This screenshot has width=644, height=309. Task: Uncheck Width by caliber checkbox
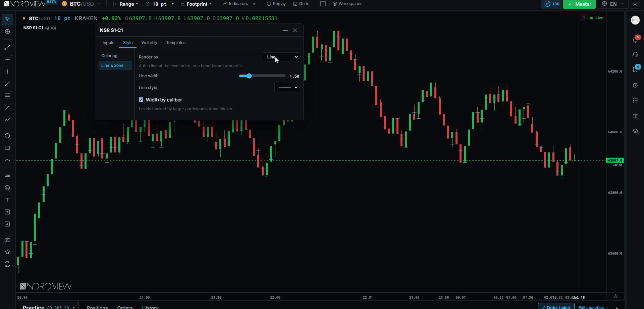(x=141, y=100)
